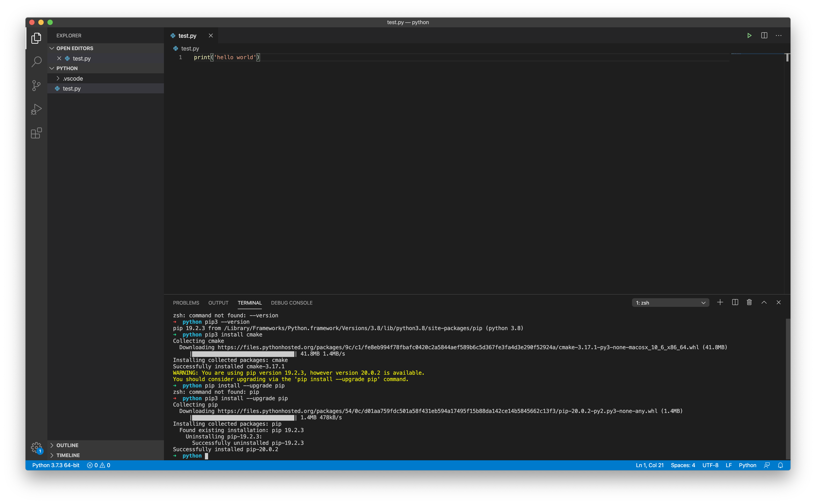
Task: Switch to the Debug Console tab
Action: (x=292, y=303)
